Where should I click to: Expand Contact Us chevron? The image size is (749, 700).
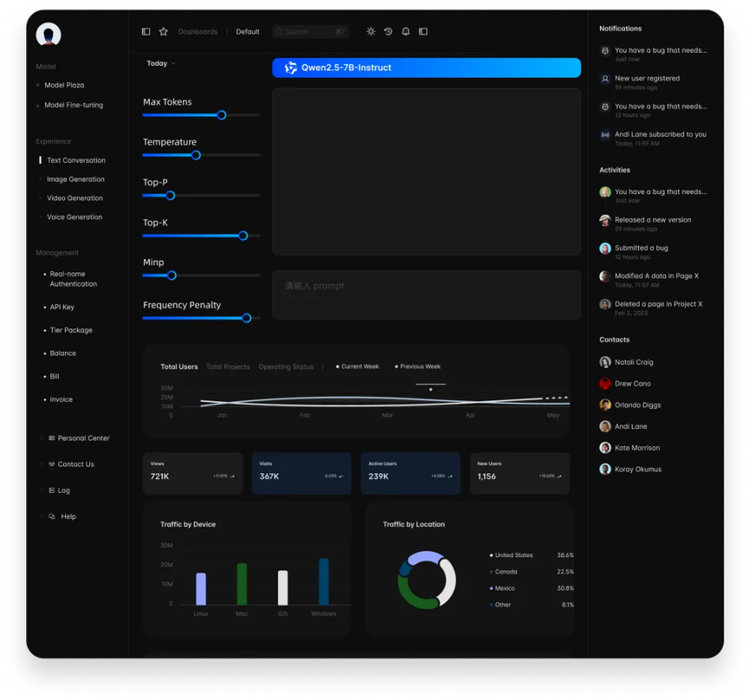pos(42,464)
